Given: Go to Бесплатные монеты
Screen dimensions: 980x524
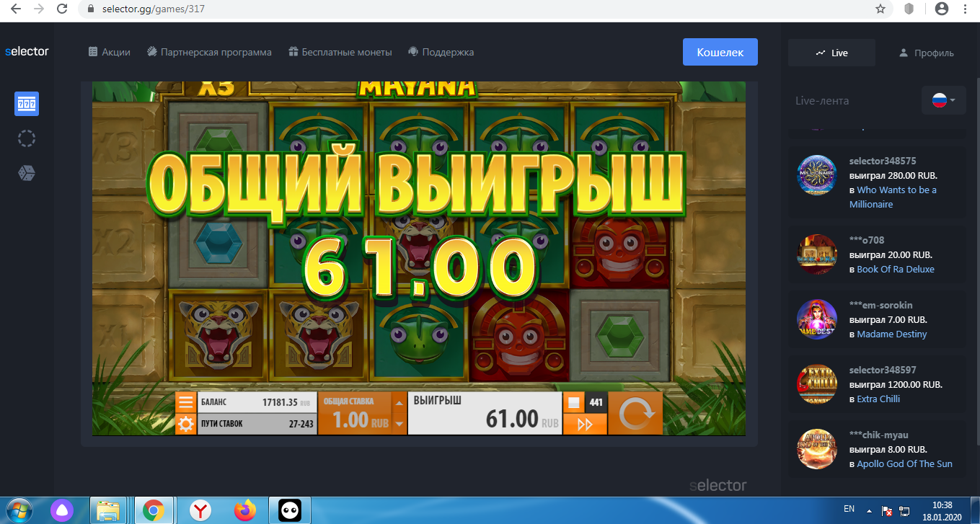Looking at the screenshot, I should pyautogui.click(x=340, y=52).
